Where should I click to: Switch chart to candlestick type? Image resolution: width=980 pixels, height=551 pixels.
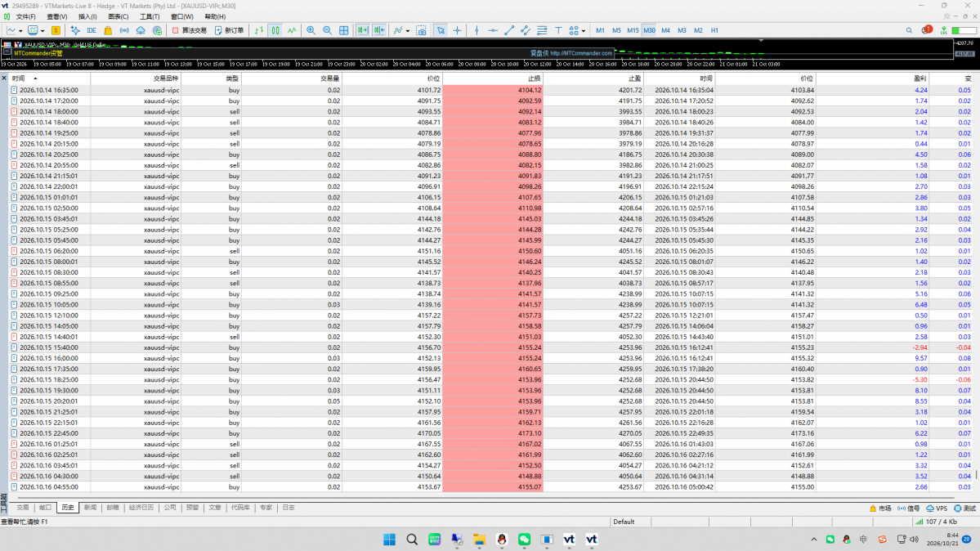tap(275, 30)
